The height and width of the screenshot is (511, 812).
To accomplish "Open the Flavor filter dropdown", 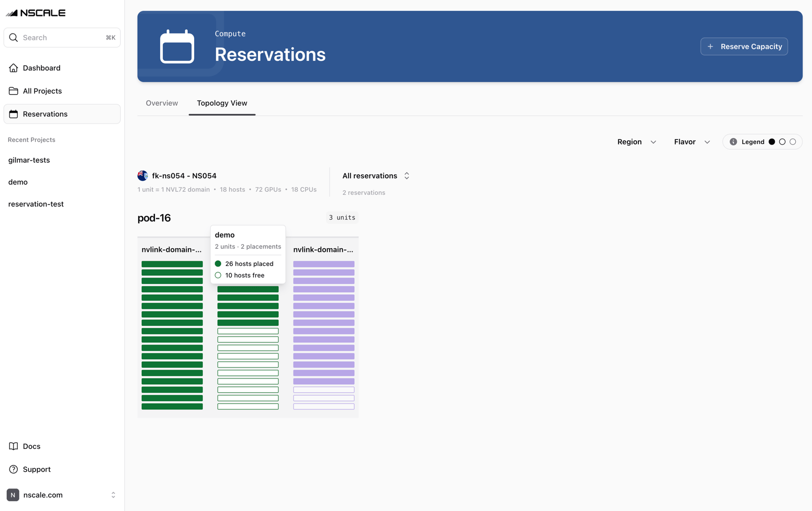I will point(692,142).
